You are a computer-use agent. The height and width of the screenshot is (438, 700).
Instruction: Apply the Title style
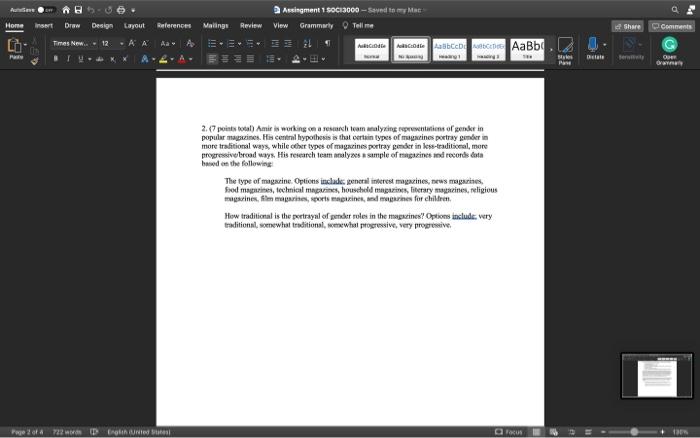tap(527, 49)
